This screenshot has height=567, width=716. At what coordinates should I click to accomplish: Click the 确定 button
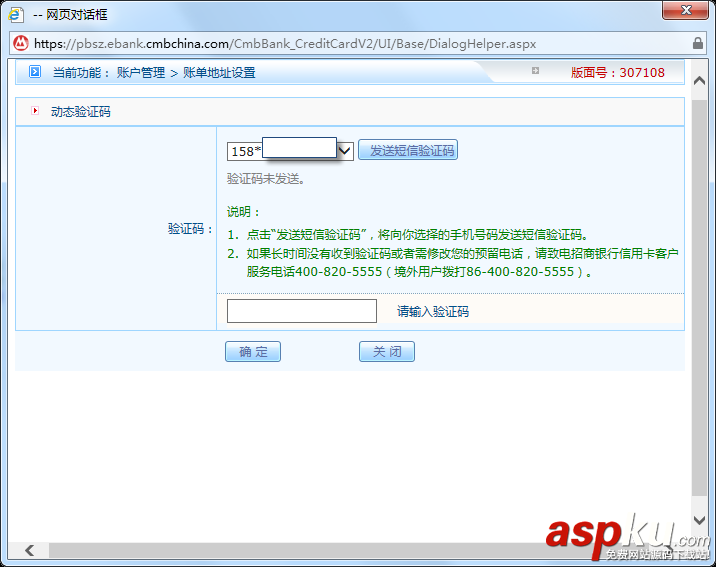253,352
